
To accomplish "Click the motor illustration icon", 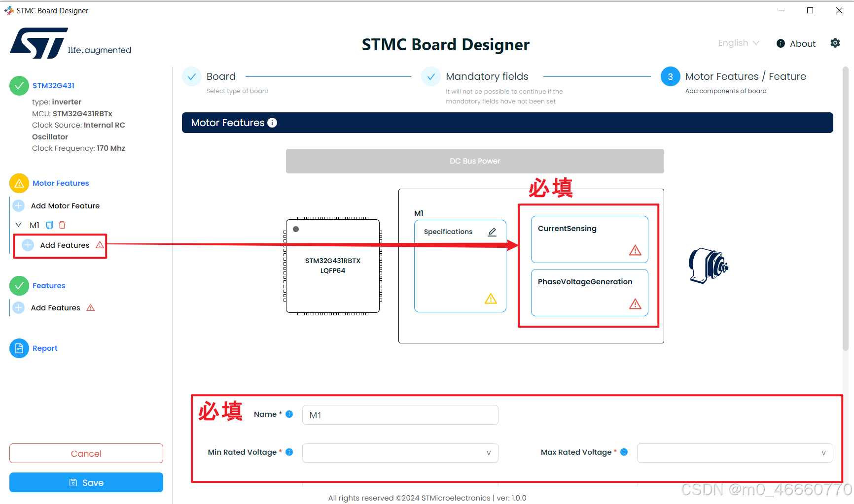I will pyautogui.click(x=708, y=266).
